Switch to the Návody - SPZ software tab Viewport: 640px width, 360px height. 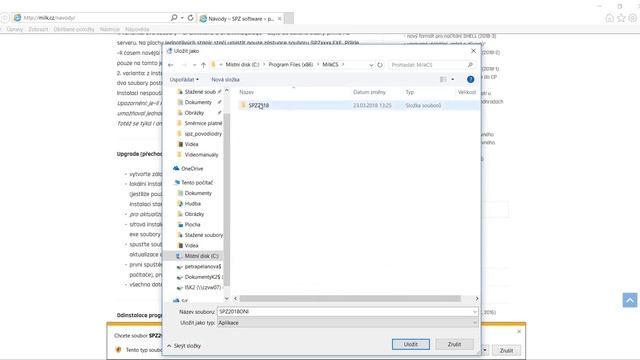click(240, 18)
